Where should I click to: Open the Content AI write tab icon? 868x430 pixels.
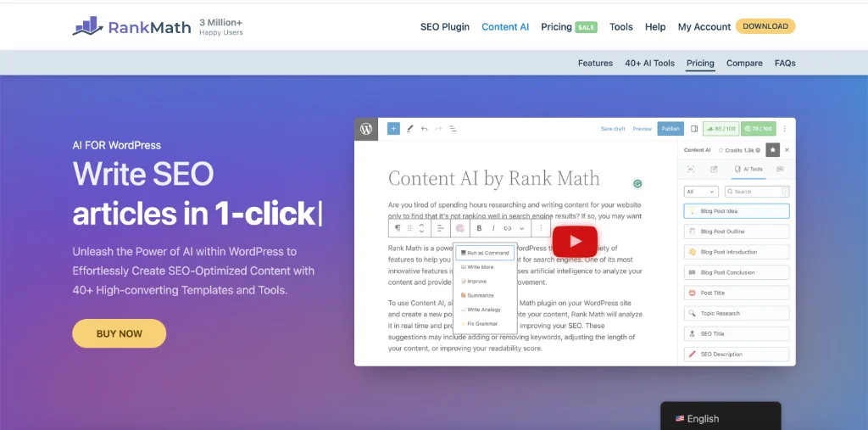point(714,169)
